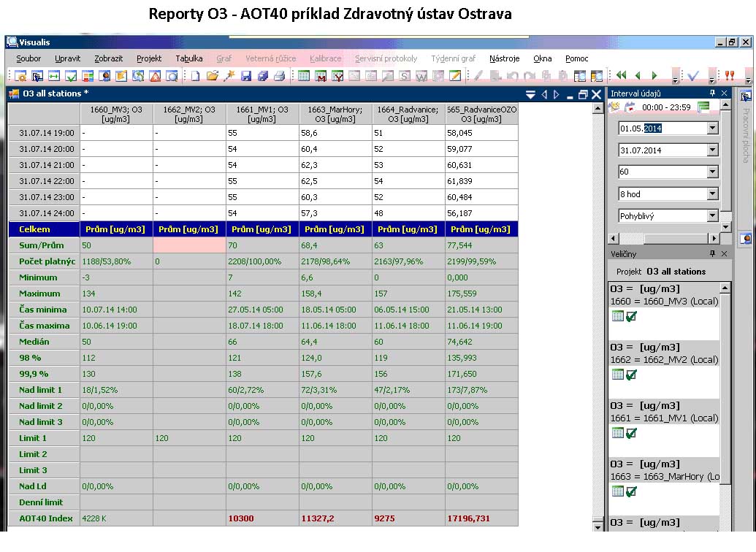Jump back with the green double-left arrow
Viewport: 756px width, 552px height.
(x=621, y=75)
